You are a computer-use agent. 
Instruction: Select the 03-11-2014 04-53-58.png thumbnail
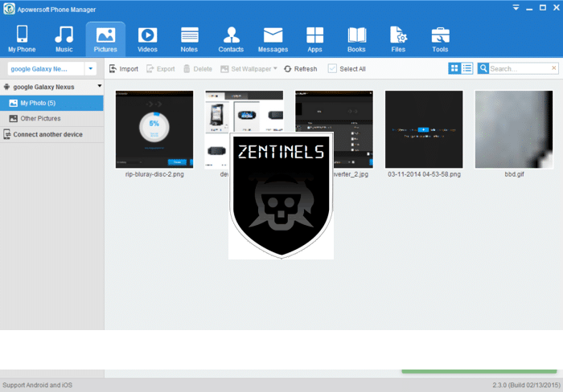424,129
